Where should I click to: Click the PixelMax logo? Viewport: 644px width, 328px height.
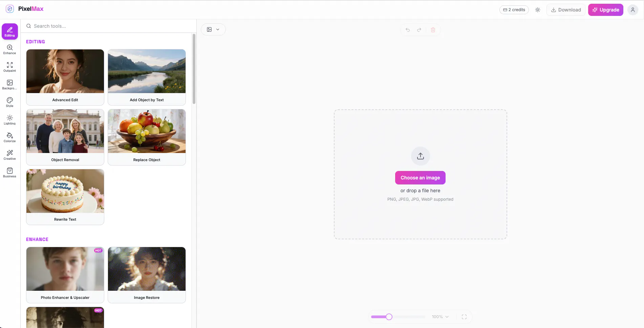click(24, 9)
